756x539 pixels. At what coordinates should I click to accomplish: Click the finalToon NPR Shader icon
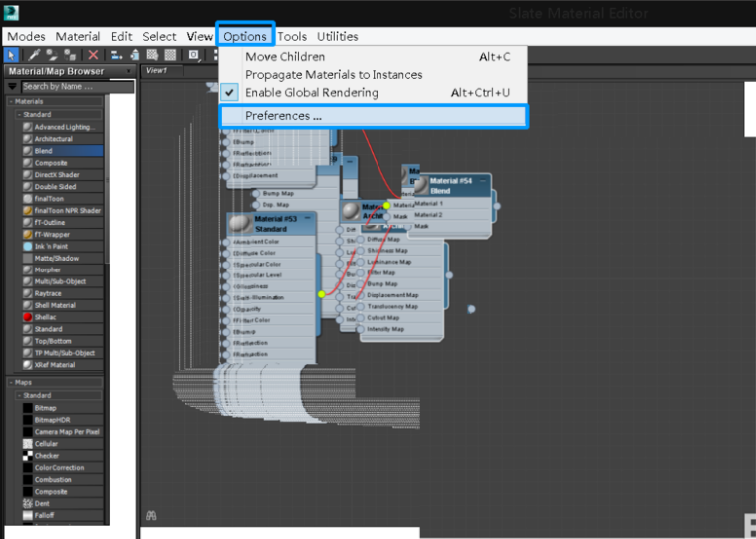click(28, 210)
